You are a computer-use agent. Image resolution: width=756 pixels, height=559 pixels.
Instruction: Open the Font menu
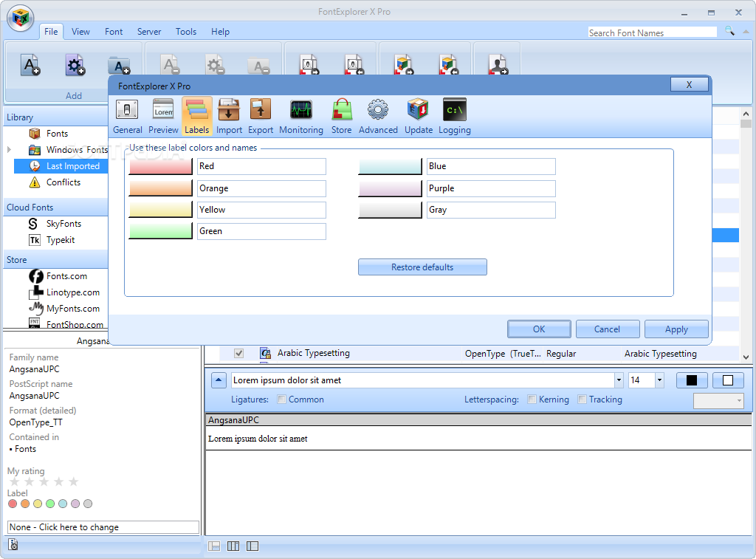(x=114, y=32)
